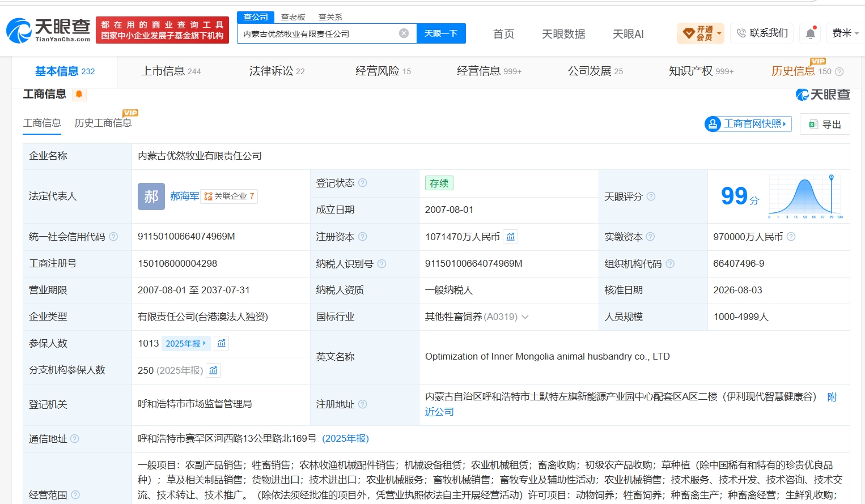The image size is (865, 504).
Task: Open the 郝海军 legal representative link
Action: [184, 197]
